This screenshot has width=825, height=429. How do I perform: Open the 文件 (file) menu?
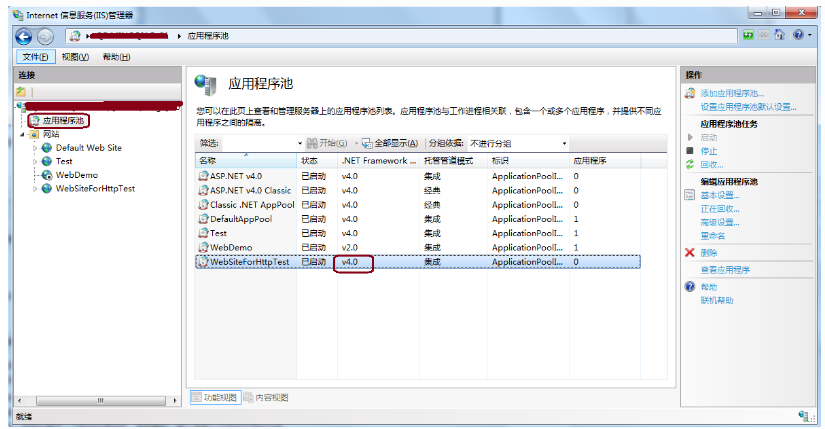(x=36, y=57)
